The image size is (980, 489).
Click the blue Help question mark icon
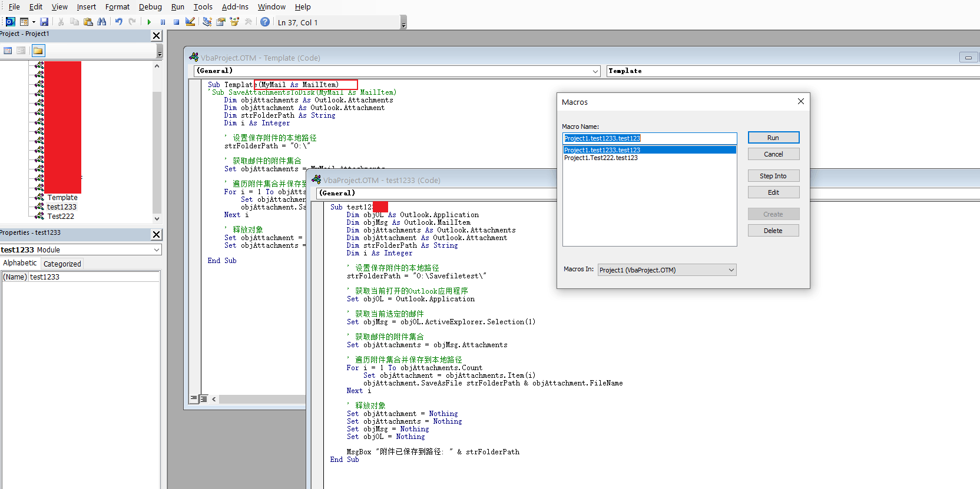(265, 22)
